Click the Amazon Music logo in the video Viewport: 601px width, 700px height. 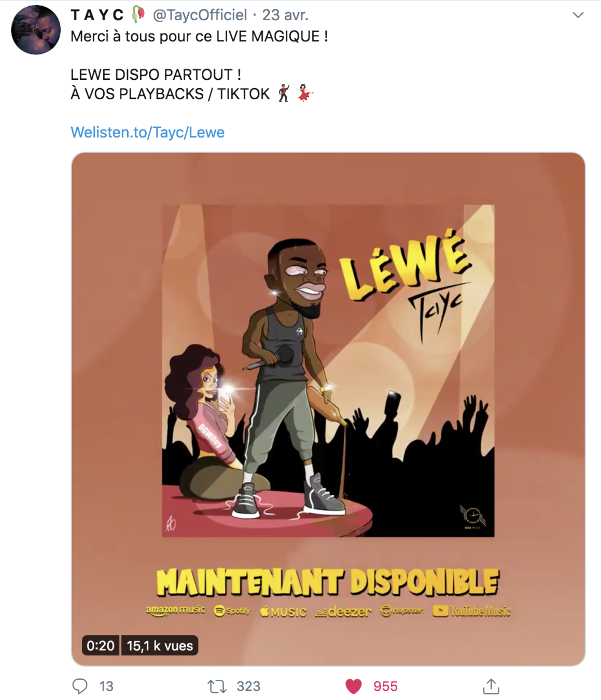coord(175,610)
